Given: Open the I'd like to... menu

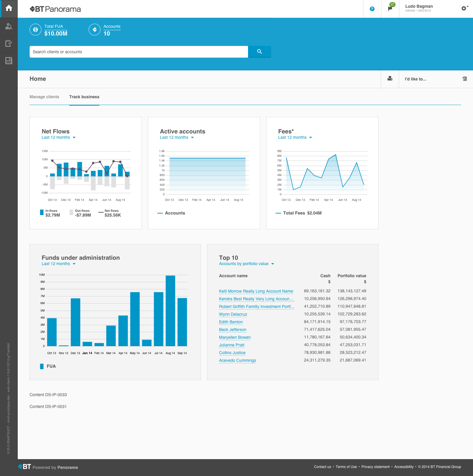Looking at the screenshot, I should point(436,79).
